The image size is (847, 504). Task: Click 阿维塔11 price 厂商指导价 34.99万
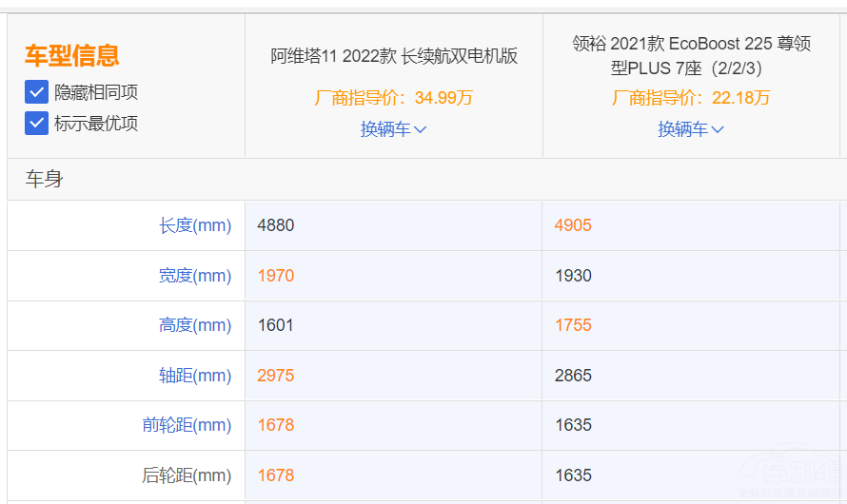click(394, 98)
